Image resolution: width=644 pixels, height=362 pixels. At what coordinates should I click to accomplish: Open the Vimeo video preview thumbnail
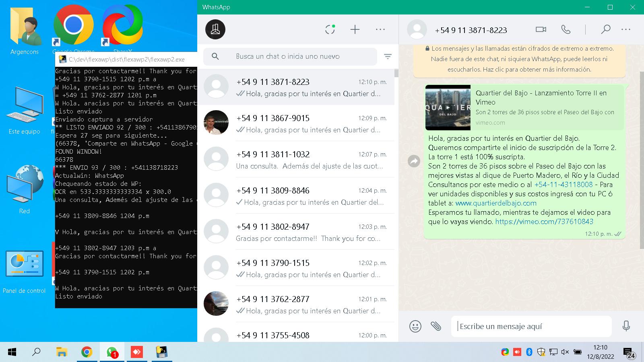pyautogui.click(x=448, y=107)
